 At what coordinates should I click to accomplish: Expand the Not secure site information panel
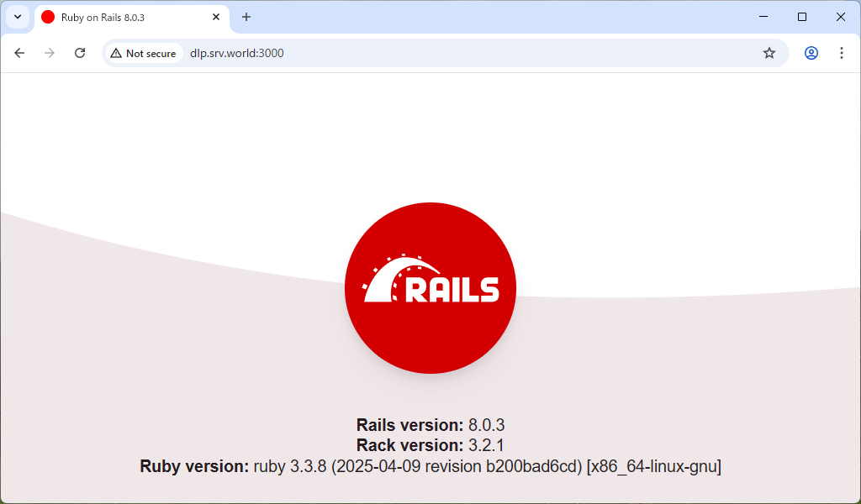[x=143, y=53]
